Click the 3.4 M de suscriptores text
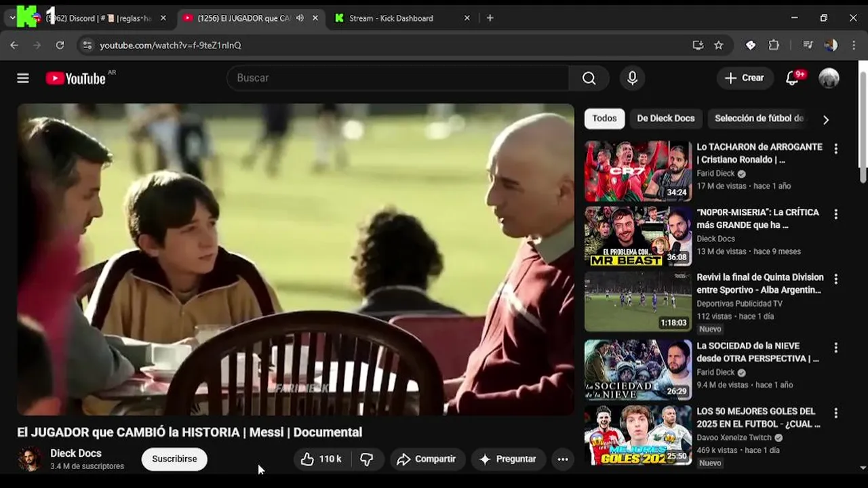The width and height of the screenshot is (868, 488). coord(87,466)
